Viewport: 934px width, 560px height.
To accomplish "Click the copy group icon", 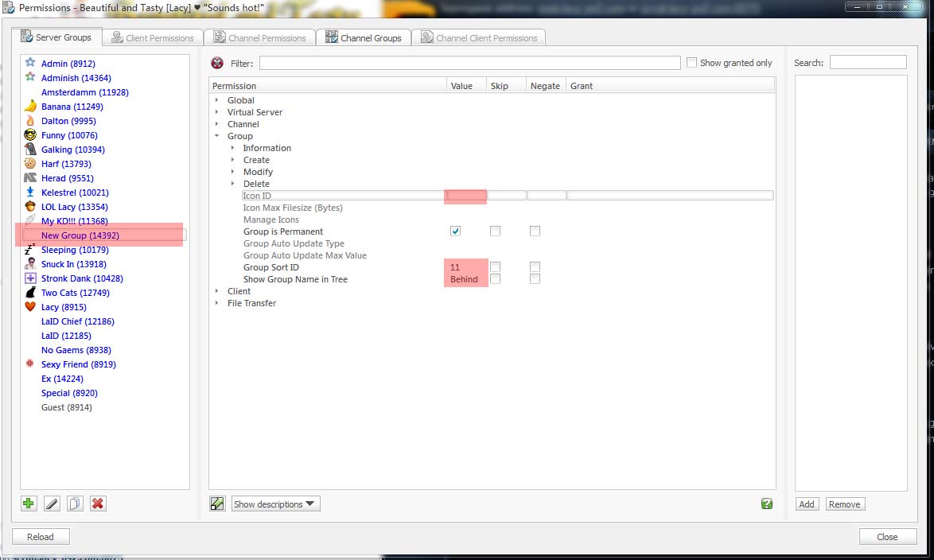I will coord(75,504).
